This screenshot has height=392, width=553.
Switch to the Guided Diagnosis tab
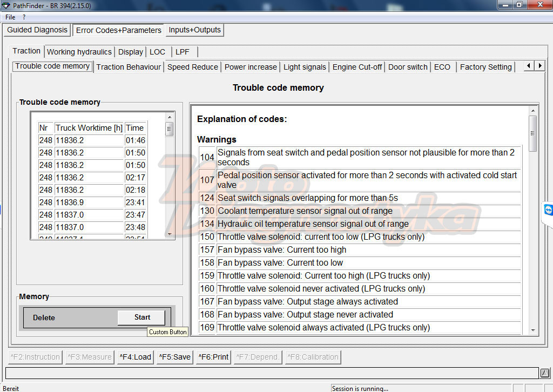[x=37, y=30]
